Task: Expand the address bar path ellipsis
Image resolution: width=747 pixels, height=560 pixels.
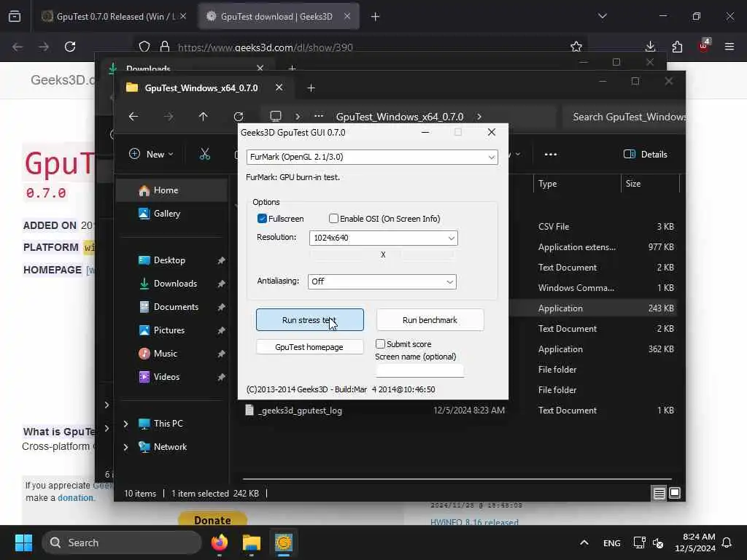Action: pos(319,117)
